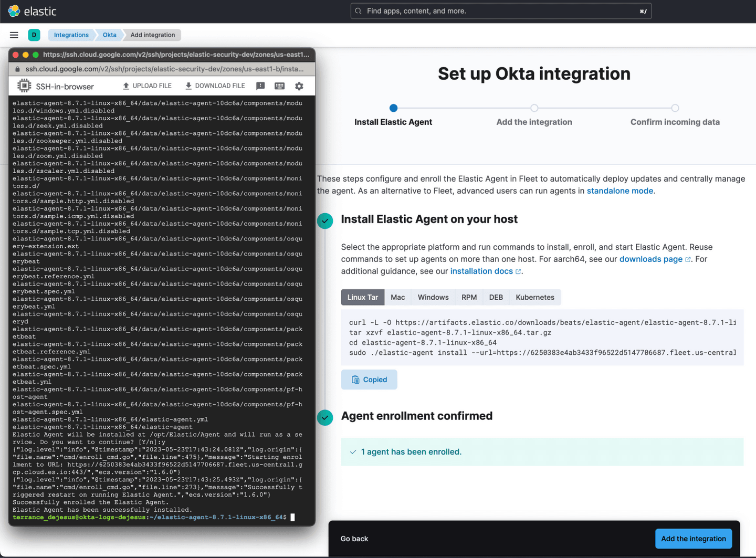
Task: Click the Confirm incoming data step indicator
Action: pyautogui.click(x=675, y=108)
